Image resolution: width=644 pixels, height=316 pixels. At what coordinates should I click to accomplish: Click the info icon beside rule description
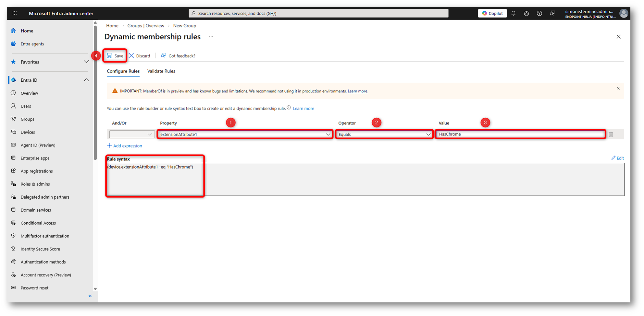click(289, 108)
